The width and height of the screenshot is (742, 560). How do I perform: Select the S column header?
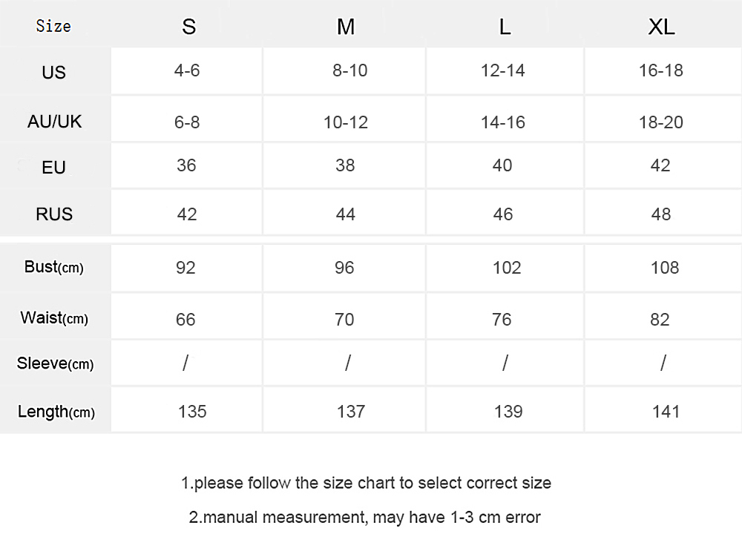[x=188, y=27]
